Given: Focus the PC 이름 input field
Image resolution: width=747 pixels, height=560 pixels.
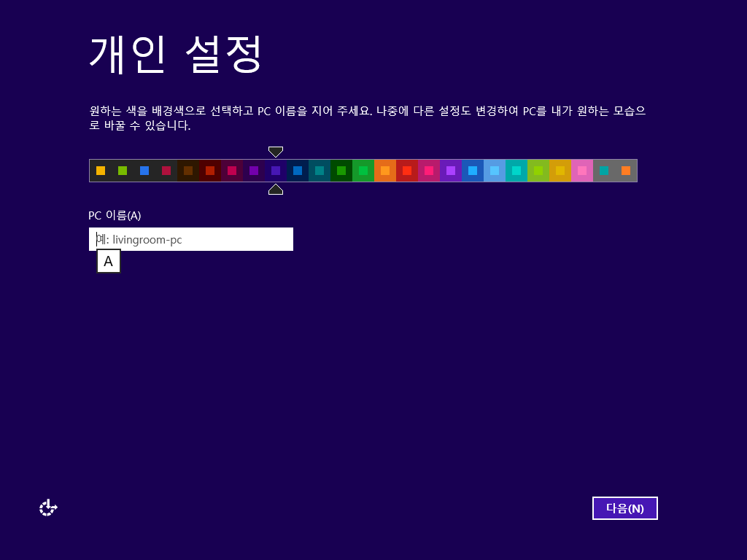Looking at the screenshot, I should point(191,239).
